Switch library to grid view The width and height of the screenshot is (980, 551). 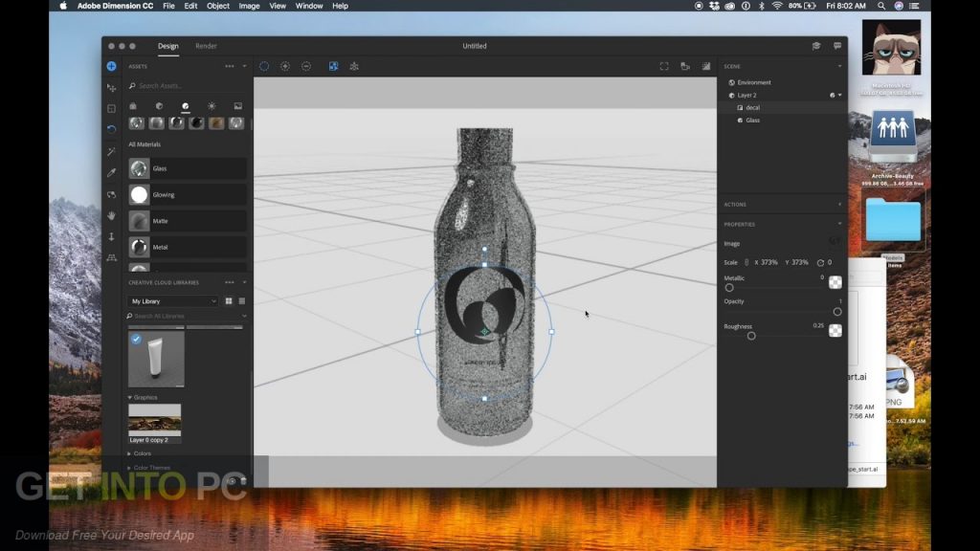pos(229,301)
